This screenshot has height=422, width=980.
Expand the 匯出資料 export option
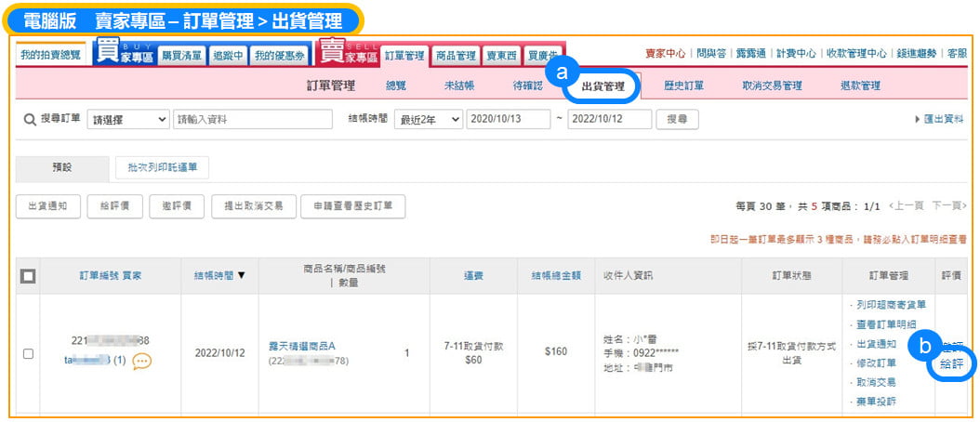(x=939, y=120)
